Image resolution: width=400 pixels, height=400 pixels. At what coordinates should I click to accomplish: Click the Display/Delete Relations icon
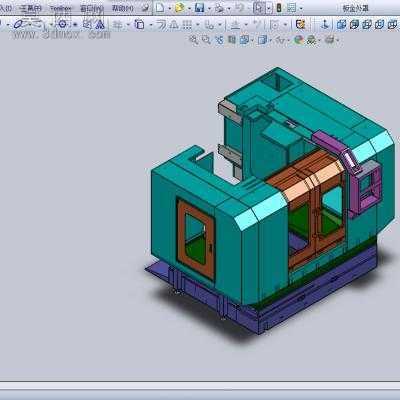click(235, 24)
